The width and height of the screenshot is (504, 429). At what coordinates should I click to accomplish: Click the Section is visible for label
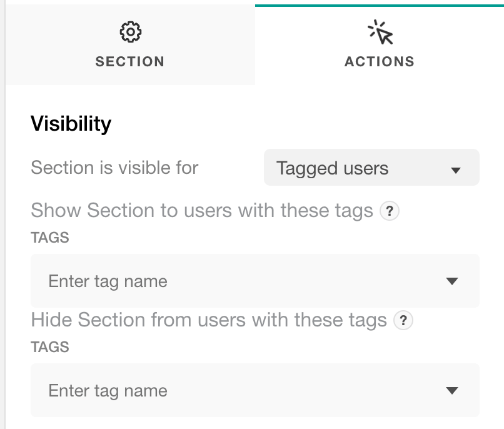tap(114, 168)
